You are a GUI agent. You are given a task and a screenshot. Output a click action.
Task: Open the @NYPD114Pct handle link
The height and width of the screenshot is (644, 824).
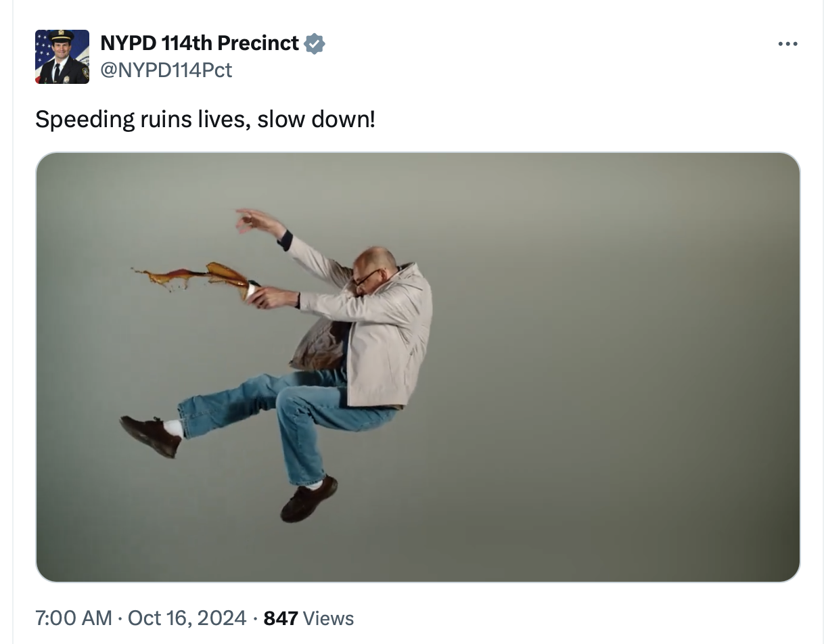pyautogui.click(x=166, y=70)
